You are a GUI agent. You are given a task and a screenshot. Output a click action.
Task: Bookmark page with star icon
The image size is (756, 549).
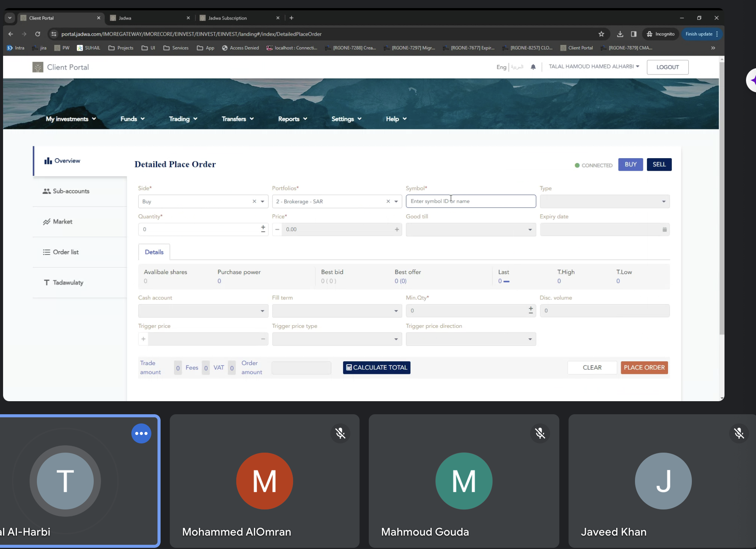coord(601,34)
